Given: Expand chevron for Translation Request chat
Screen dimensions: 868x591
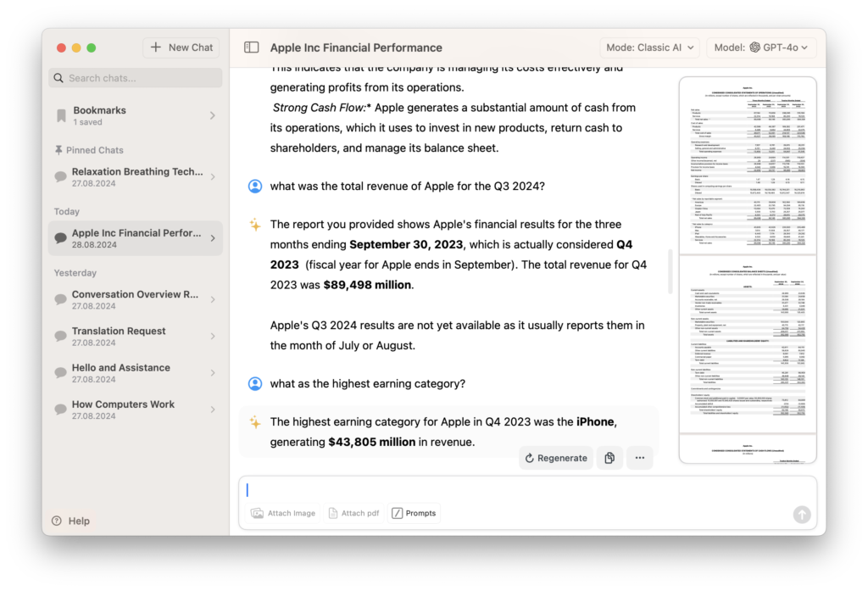Looking at the screenshot, I should pyautogui.click(x=213, y=337).
